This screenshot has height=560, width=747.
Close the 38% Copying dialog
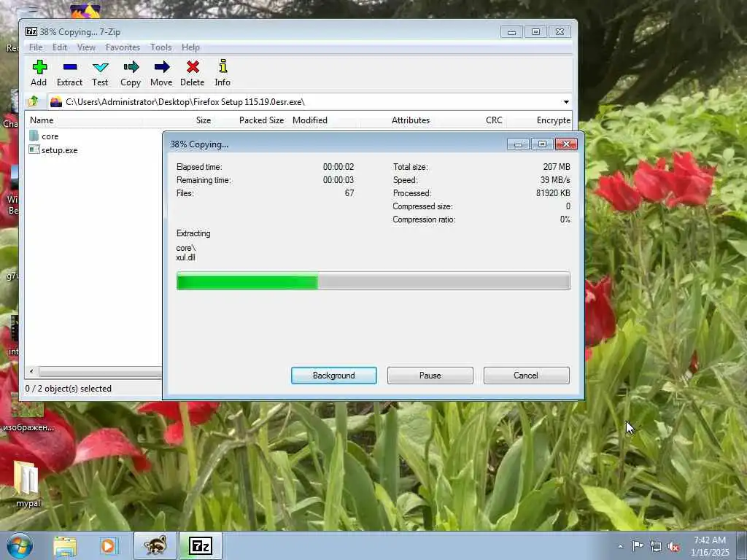point(566,144)
